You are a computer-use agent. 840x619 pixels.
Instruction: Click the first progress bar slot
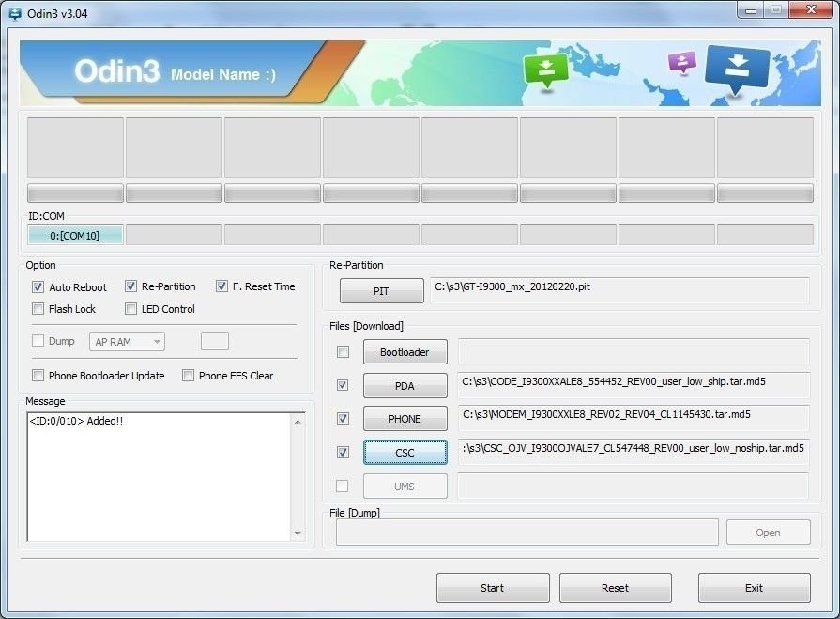pos(75,193)
